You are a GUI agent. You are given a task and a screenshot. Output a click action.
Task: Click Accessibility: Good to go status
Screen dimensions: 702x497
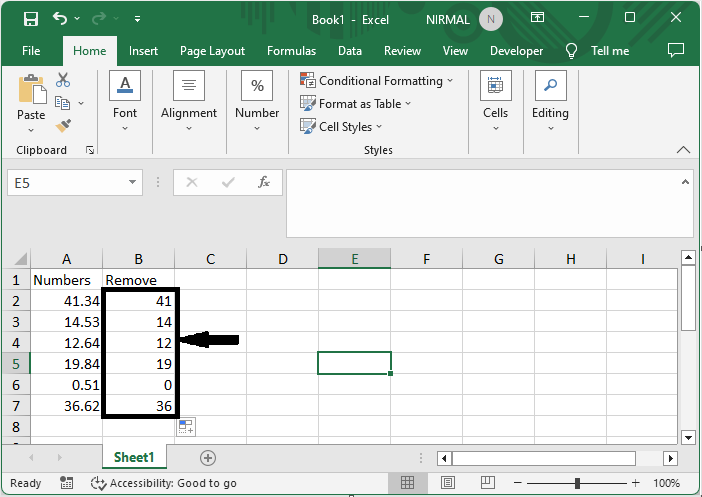tap(163, 483)
